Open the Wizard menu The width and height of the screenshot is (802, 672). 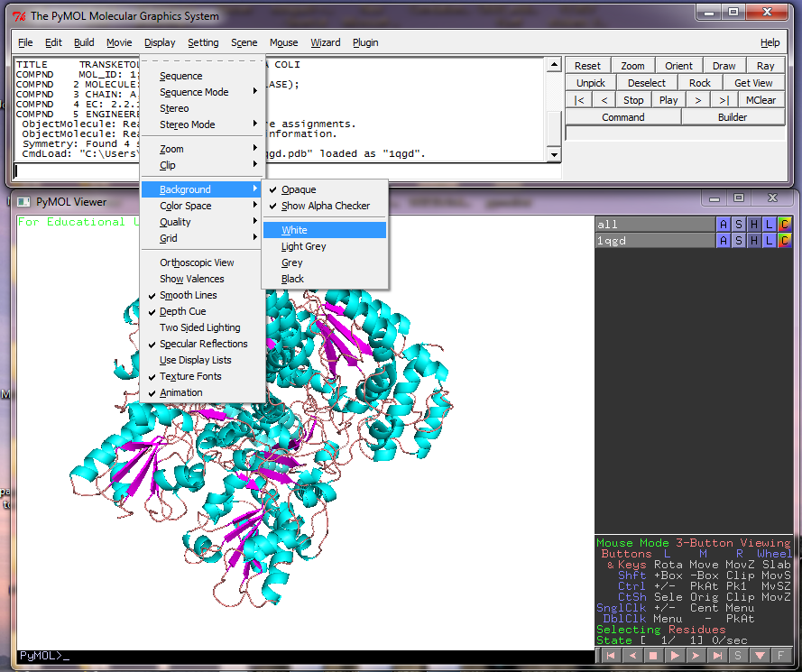(326, 42)
